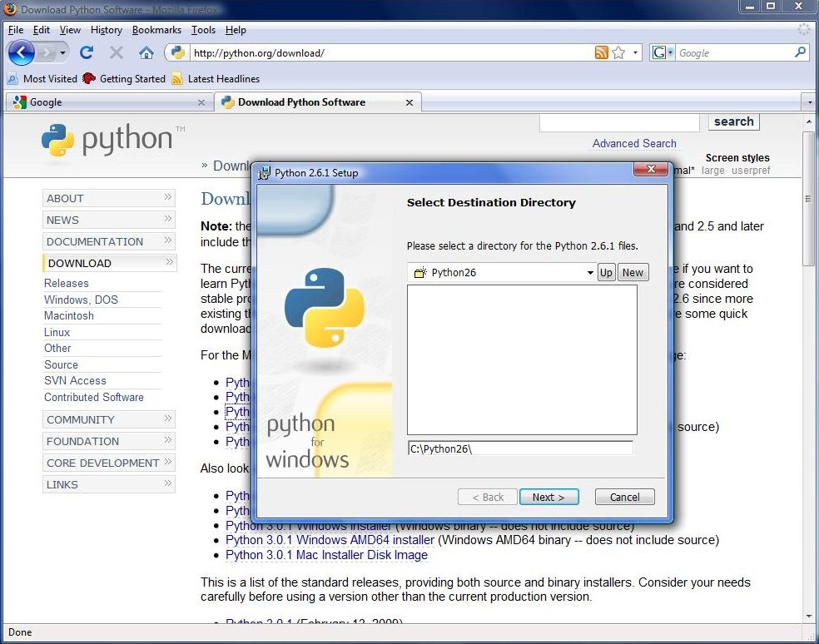The width and height of the screenshot is (819, 644).
Task: Expand the FOUNDATION navigation section
Action: (109, 441)
